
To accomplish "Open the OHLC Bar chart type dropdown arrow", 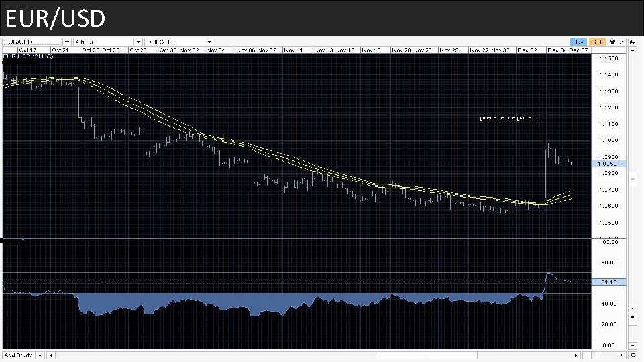I will 209,42.
